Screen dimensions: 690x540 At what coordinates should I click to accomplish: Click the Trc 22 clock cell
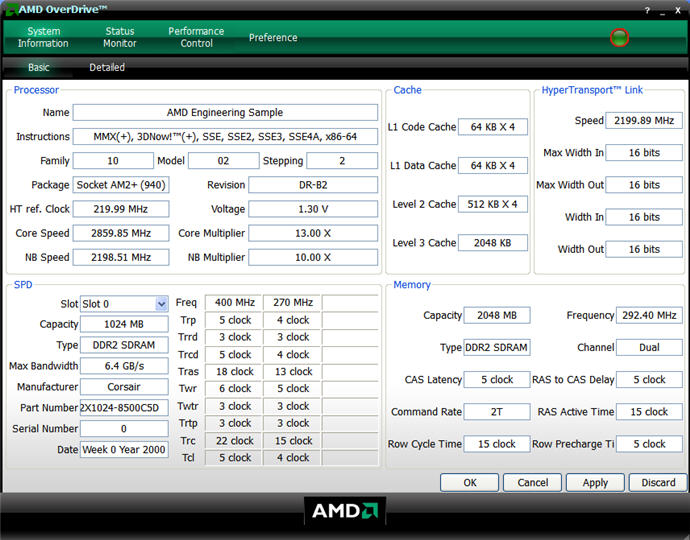235,441
